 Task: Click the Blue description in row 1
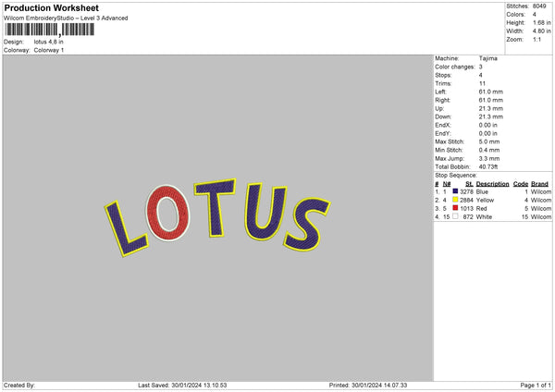pos(482,191)
